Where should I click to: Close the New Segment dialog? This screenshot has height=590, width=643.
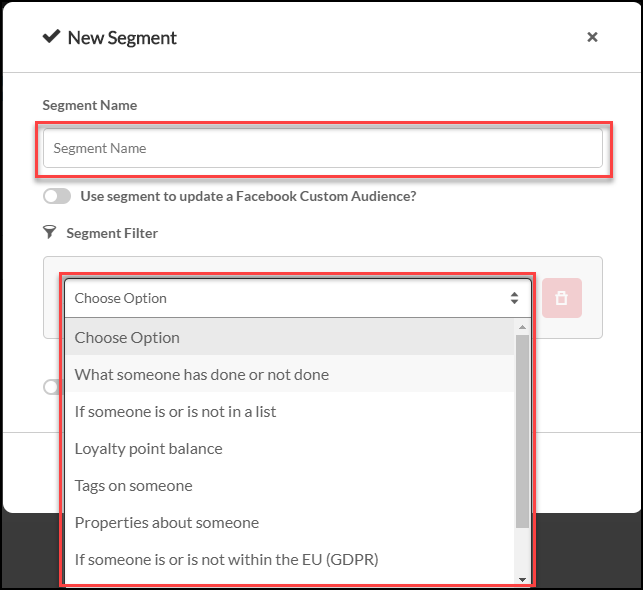(x=592, y=37)
